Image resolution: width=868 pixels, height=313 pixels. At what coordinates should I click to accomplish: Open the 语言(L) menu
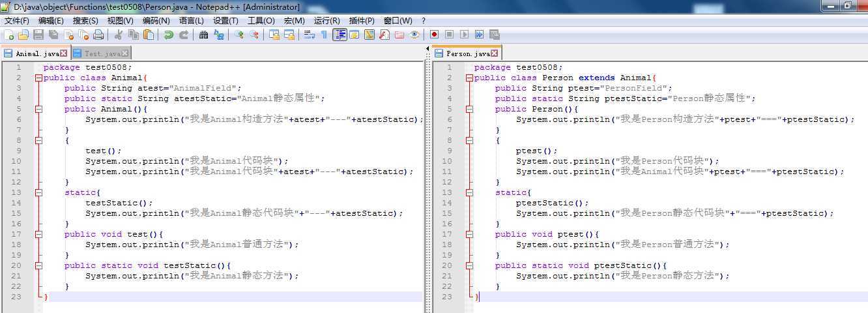pos(191,20)
